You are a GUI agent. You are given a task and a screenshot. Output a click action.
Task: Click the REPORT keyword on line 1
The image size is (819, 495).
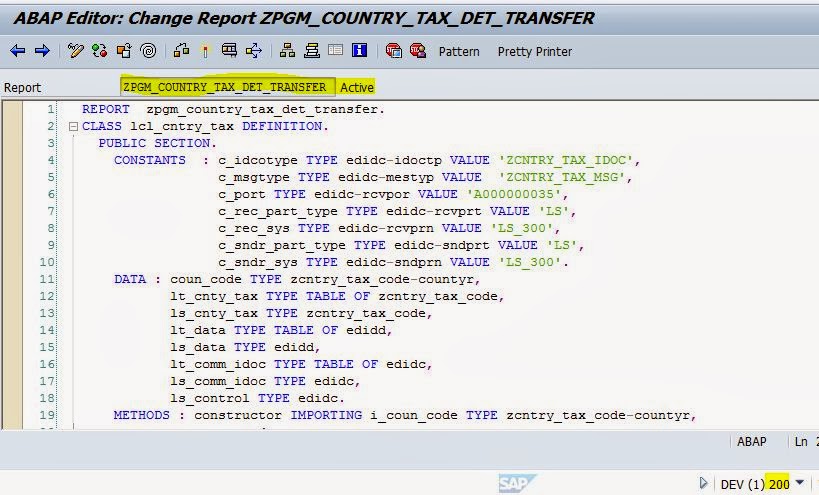106,109
